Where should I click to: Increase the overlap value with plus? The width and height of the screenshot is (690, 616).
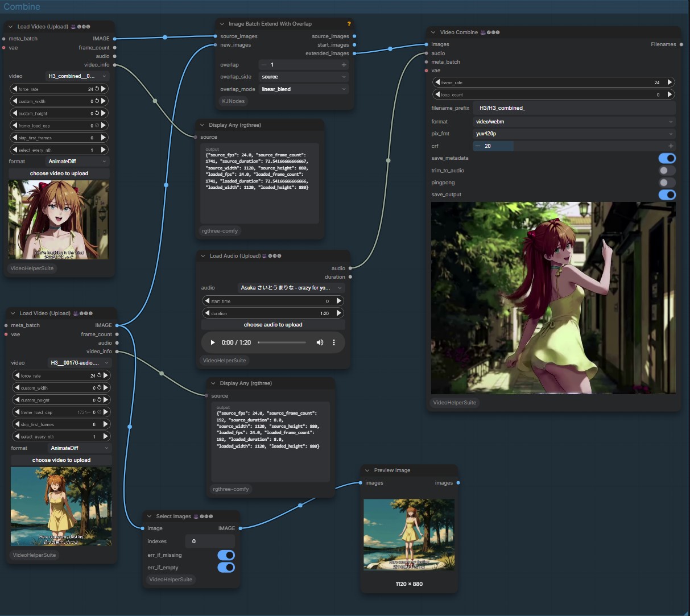(344, 65)
